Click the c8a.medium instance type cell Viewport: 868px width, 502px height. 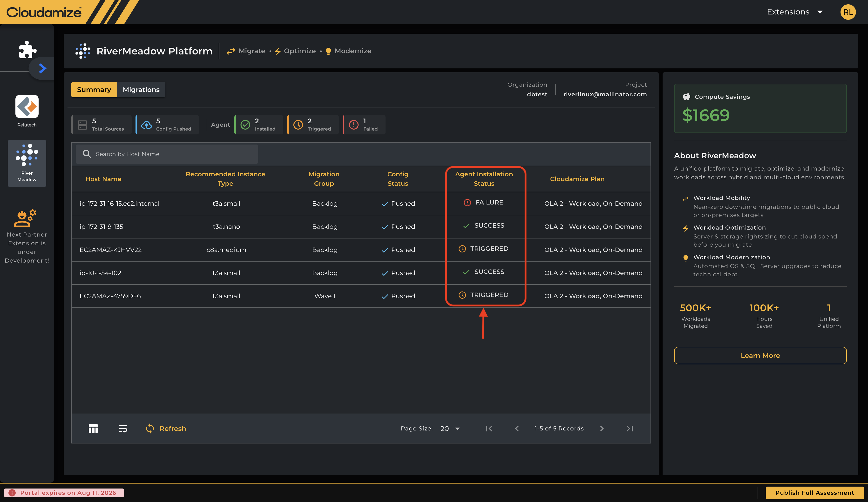pyautogui.click(x=226, y=250)
